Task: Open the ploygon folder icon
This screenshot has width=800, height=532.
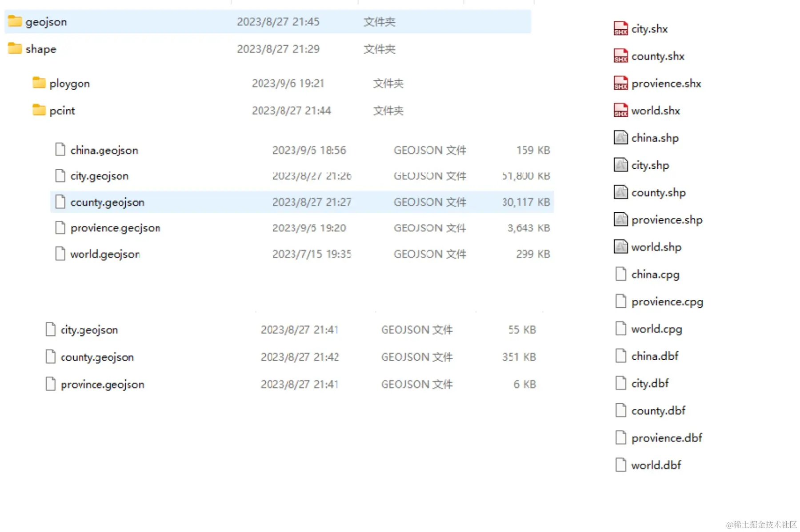Action: (x=39, y=83)
